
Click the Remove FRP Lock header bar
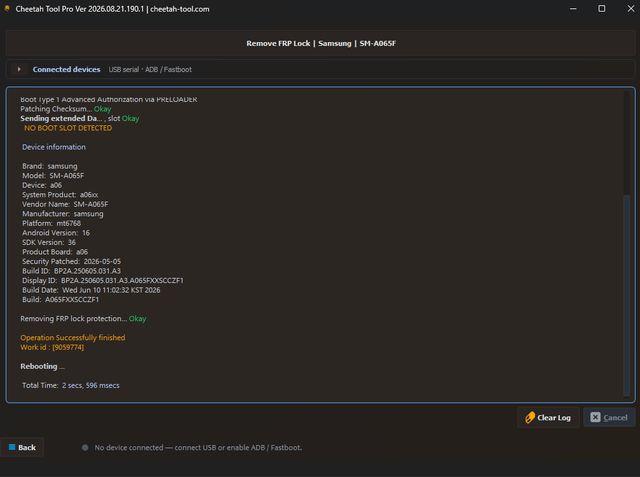tap(320, 43)
